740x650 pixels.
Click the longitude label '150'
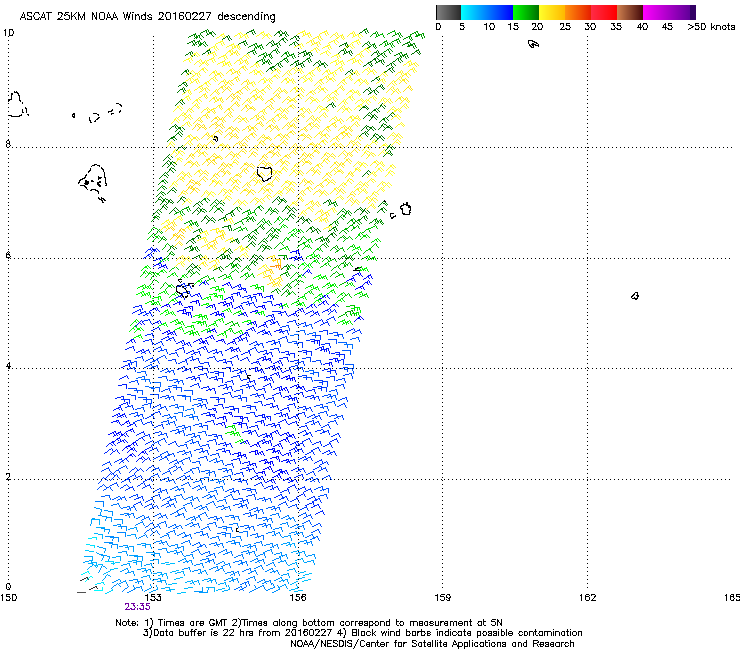coord(8,598)
